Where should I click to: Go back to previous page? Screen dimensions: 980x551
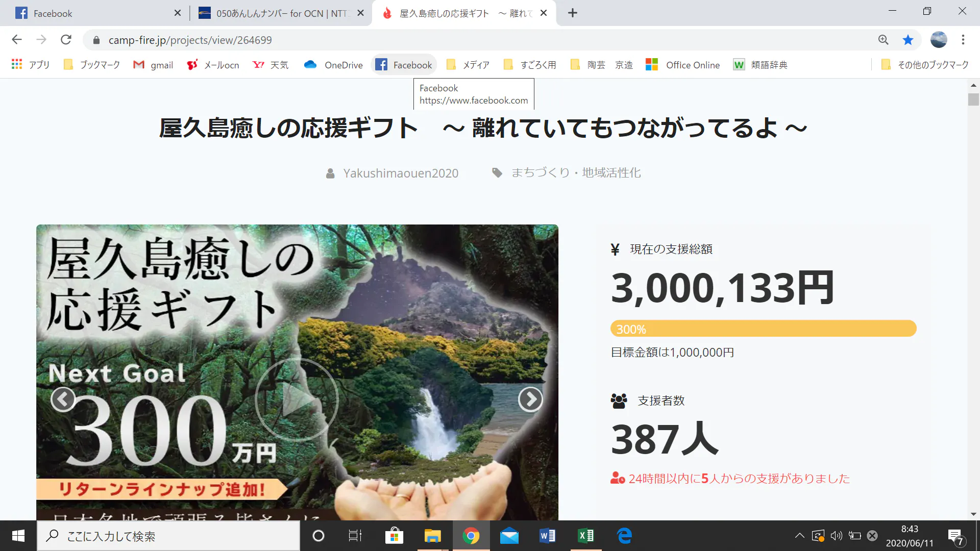[x=17, y=40]
